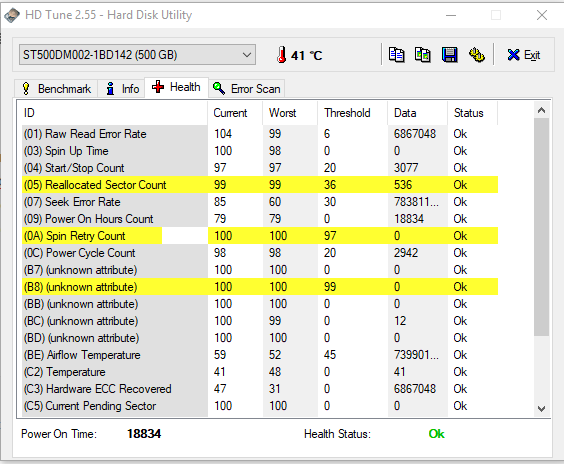Viewport: 564px width, 464px height.
Task: Click the thermometer temperature icon
Action: pyautogui.click(x=282, y=55)
